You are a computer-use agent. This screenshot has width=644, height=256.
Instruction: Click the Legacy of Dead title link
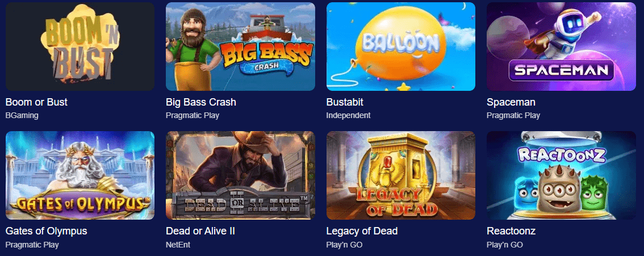pyautogui.click(x=362, y=231)
